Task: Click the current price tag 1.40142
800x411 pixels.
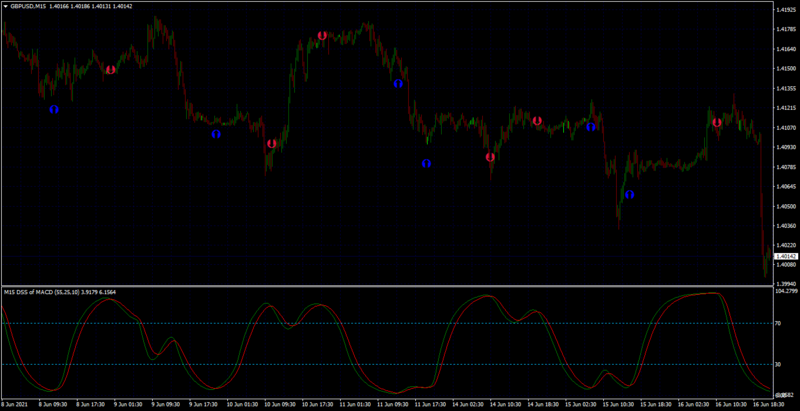Action: [786, 256]
